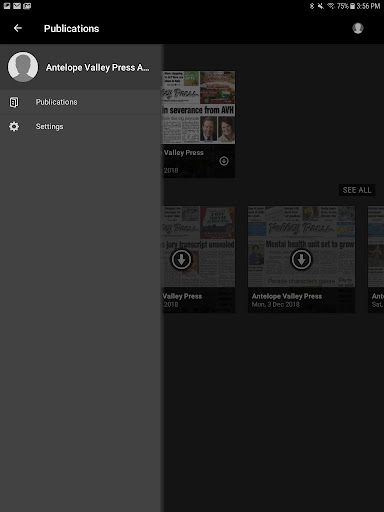Open Publications from the drawer menu
Viewport: 384px width, 512px height.
pyautogui.click(x=80, y=102)
